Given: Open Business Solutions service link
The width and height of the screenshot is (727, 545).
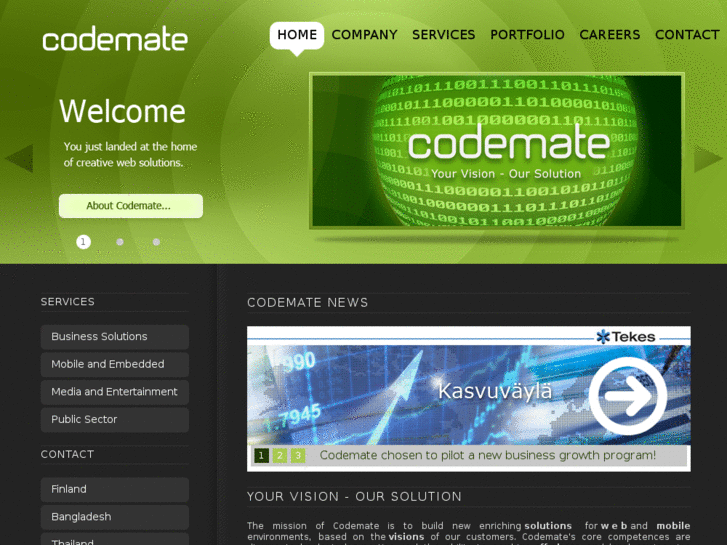Looking at the screenshot, I should (x=115, y=337).
